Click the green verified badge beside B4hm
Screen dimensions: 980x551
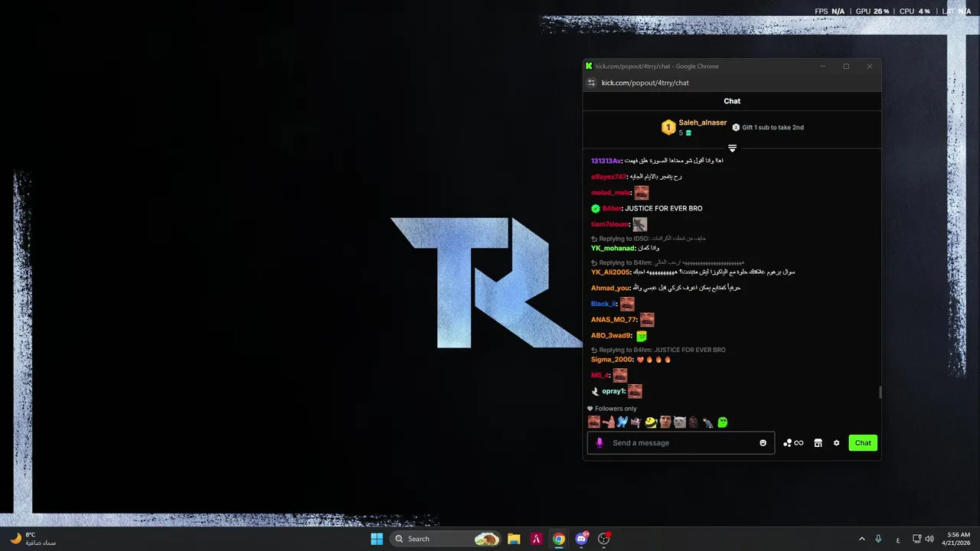pyautogui.click(x=596, y=208)
